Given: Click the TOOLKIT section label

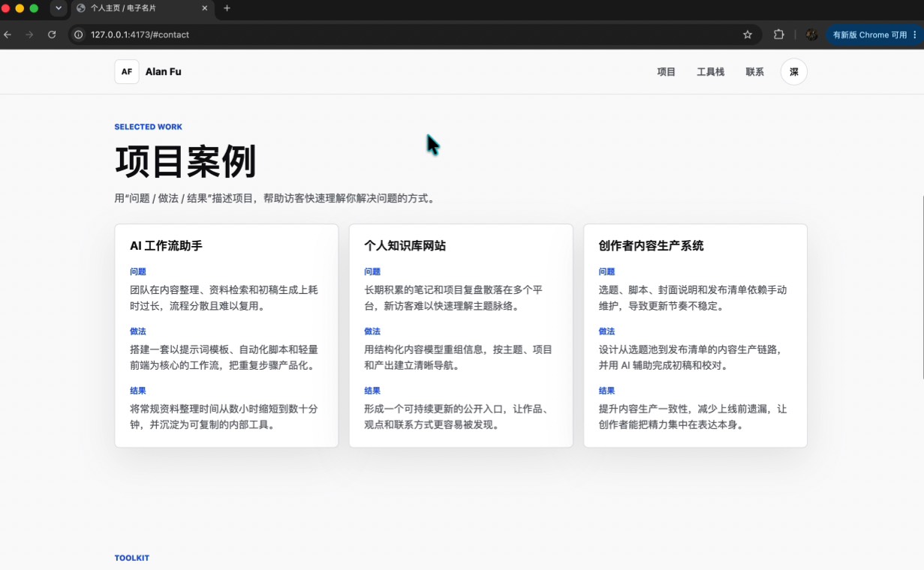Looking at the screenshot, I should 132,558.
